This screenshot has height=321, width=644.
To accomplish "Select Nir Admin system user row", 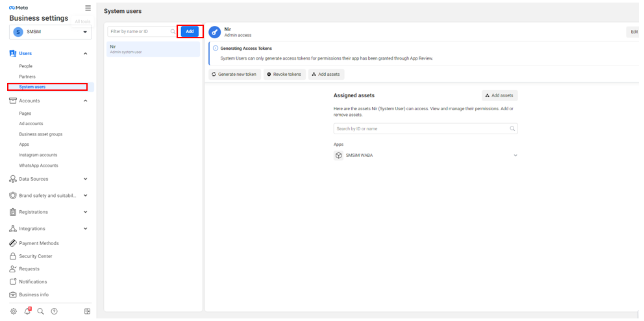I will pyautogui.click(x=153, y=49).
